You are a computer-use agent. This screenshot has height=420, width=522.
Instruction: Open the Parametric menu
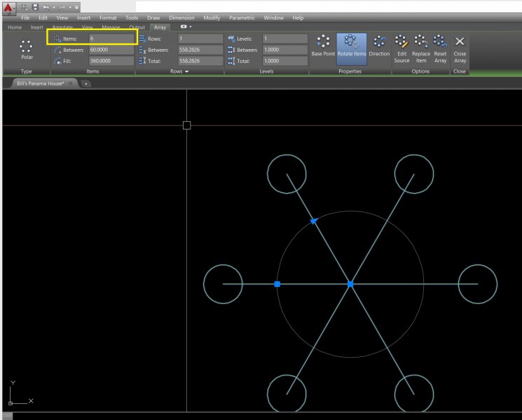point(242,17)
